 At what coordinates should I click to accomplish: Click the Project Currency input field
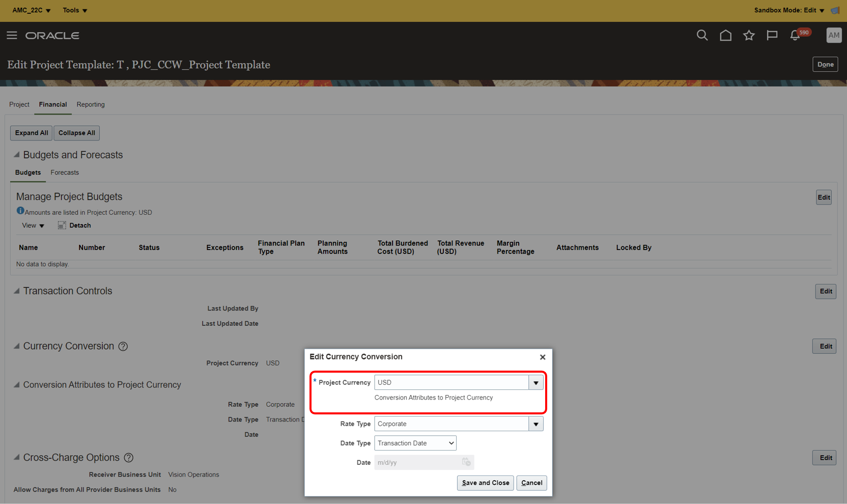[x=451, y=382]
